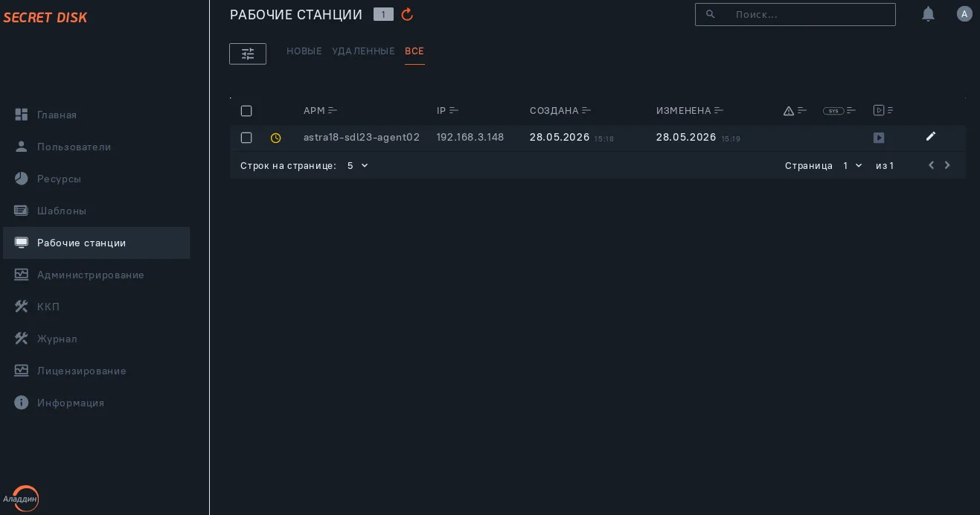Viewport: 980px width, 515px height.
Task: Edit astra18-sdl23-agent02 with pencil icon
Action: point(930,136)
